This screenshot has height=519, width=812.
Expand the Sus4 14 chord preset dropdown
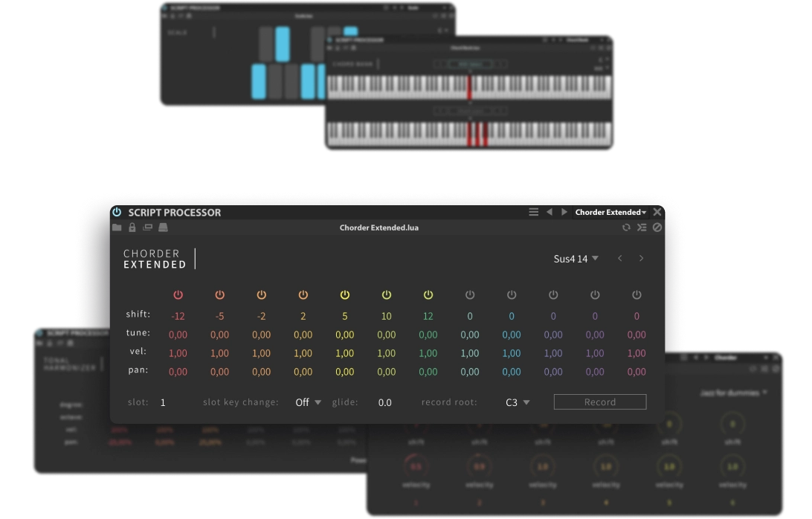pos(576,259)
